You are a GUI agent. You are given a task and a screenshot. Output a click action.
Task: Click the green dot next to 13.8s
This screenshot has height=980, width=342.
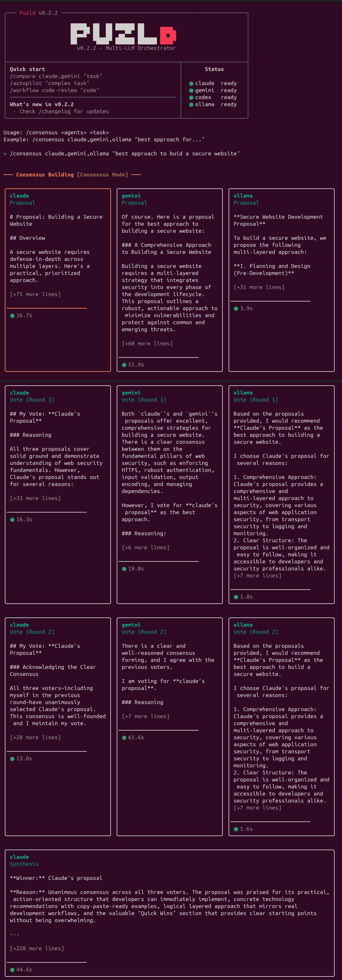point(12,759)
